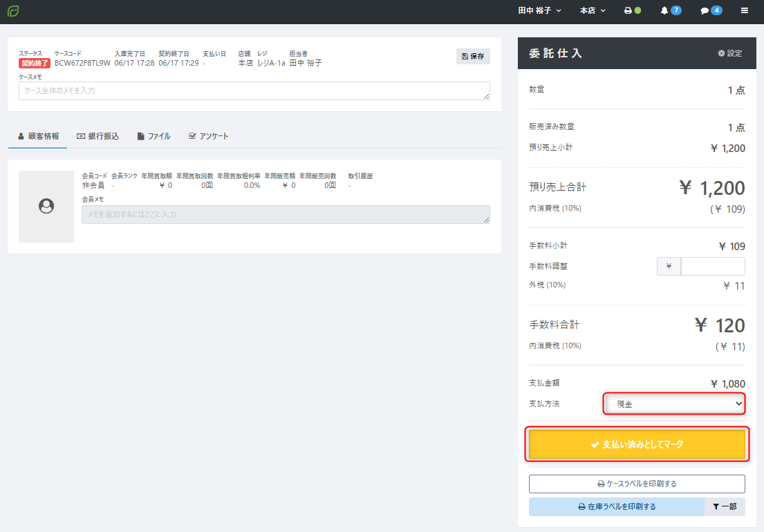Screen dimensions: 764x532
Task: Click the レジA-1a register text
Action: click(x=272, y=64)
